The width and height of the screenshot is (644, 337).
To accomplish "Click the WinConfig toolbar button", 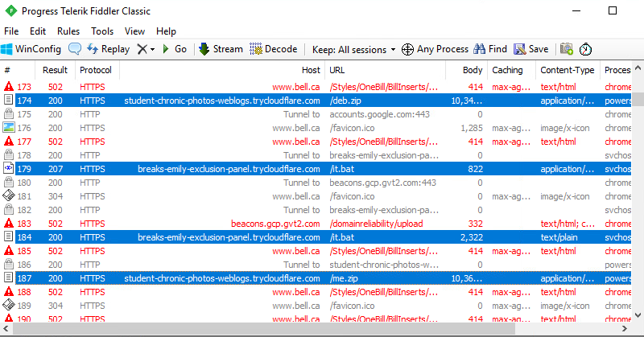I will pyautogui.click(x=31, y=49).
